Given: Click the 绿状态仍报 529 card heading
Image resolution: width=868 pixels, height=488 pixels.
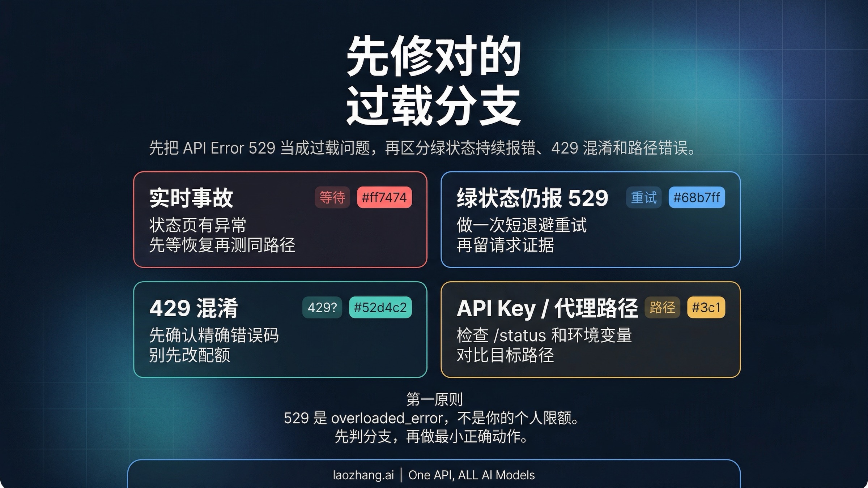Looking at the screenshot, I should coord(532,198).
